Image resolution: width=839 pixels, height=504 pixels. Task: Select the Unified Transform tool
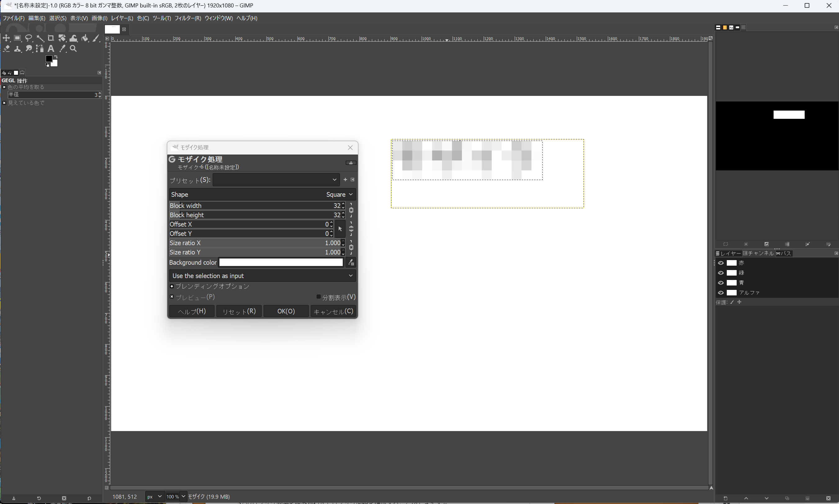(x=62, y=38)
